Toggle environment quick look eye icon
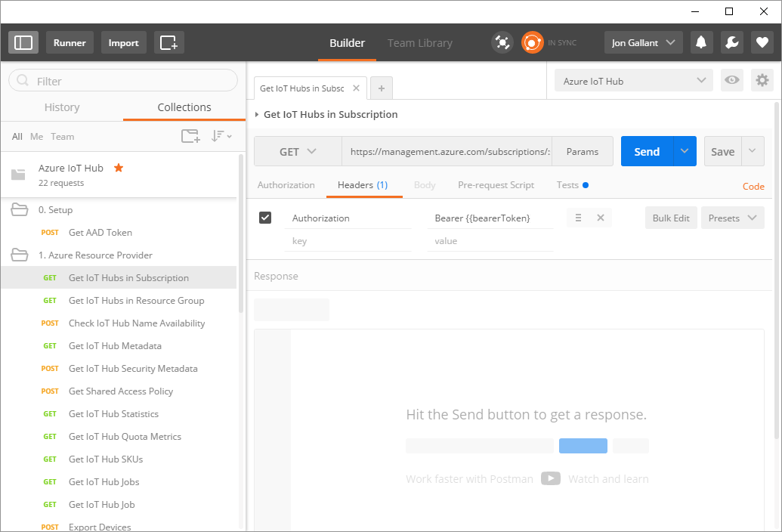This screenshot has width=782, height=532. coord(731,81)
